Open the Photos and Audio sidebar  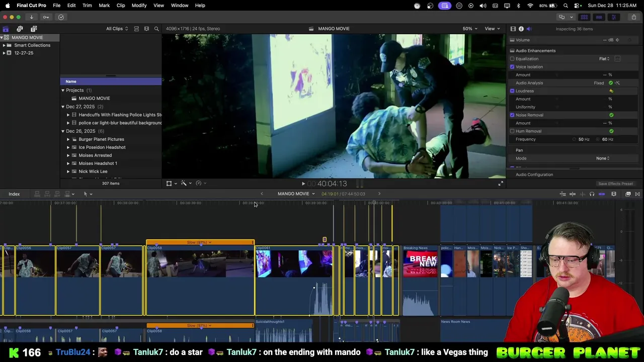click(x=20, y=29)
